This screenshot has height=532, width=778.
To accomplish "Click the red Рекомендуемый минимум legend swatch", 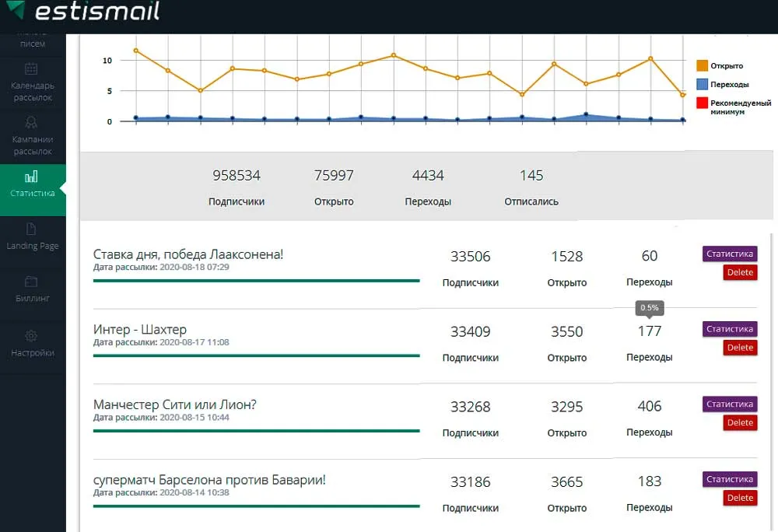I will (x=702, y=103).
